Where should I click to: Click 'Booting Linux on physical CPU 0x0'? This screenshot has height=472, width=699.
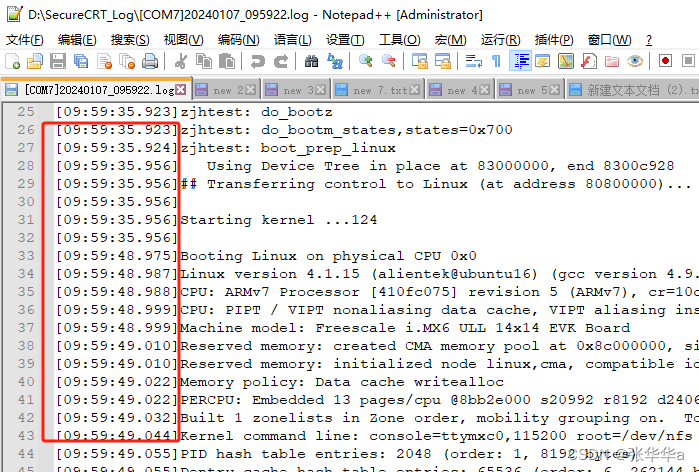click(329, 256)
